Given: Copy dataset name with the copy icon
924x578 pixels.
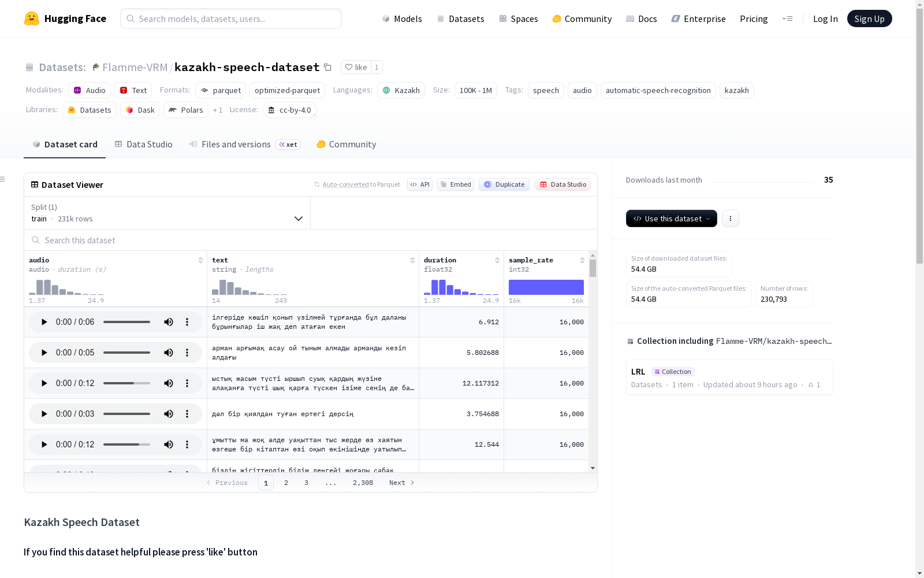Looking at the screenshot, I should click(327, 67).
